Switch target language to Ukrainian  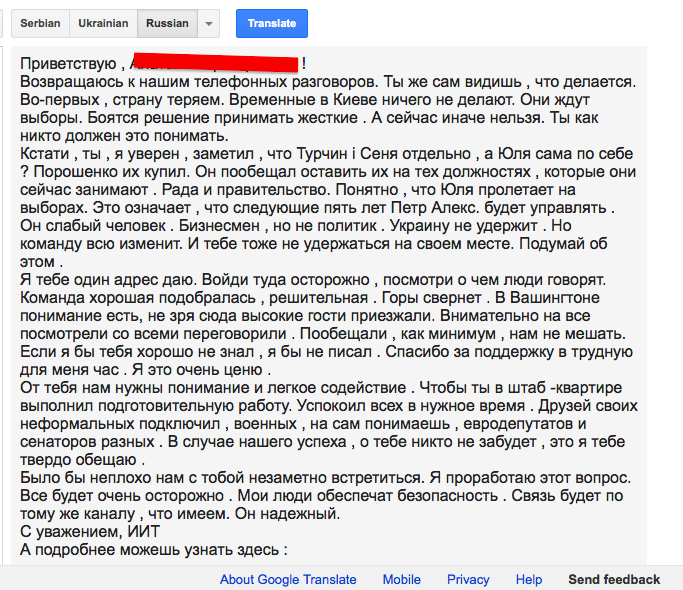tap(102, 23)
